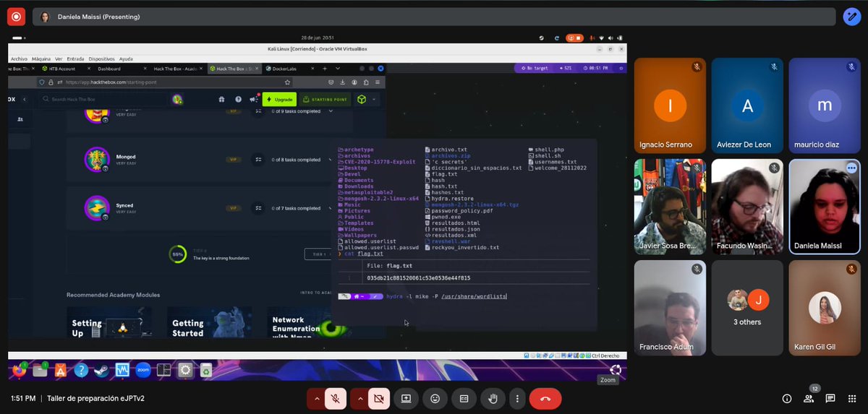
Task: Click the Starting Point button
Action: [325, 99]
